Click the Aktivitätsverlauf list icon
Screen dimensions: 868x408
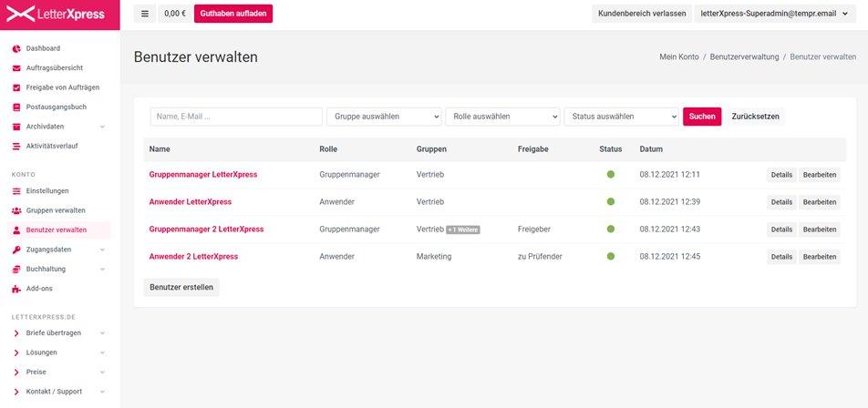(x=16, y=146)
